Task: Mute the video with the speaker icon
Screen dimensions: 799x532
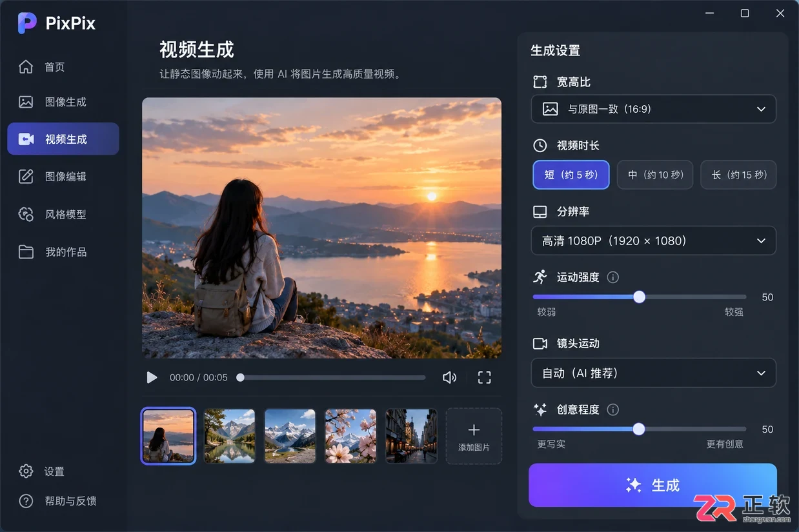Action: tap(450, 377)
